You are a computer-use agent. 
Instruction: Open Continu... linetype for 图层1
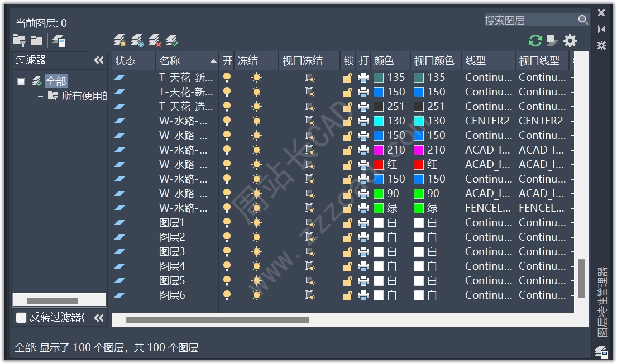(x=489, y=222)
